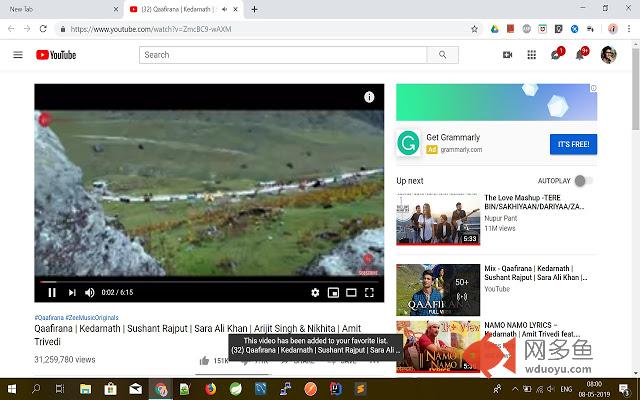Open the Nupur Pant channel name
Viewport: 640px width, 400px height.
point(501,218)
